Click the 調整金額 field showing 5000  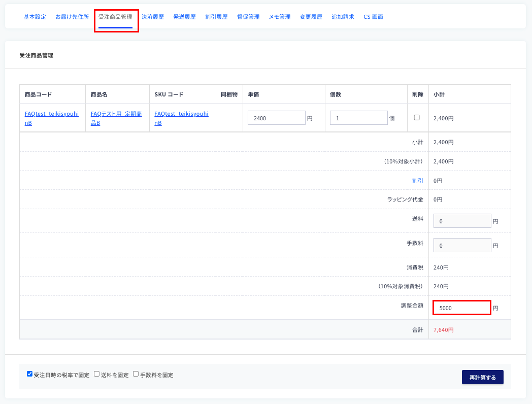click(462, 308)
